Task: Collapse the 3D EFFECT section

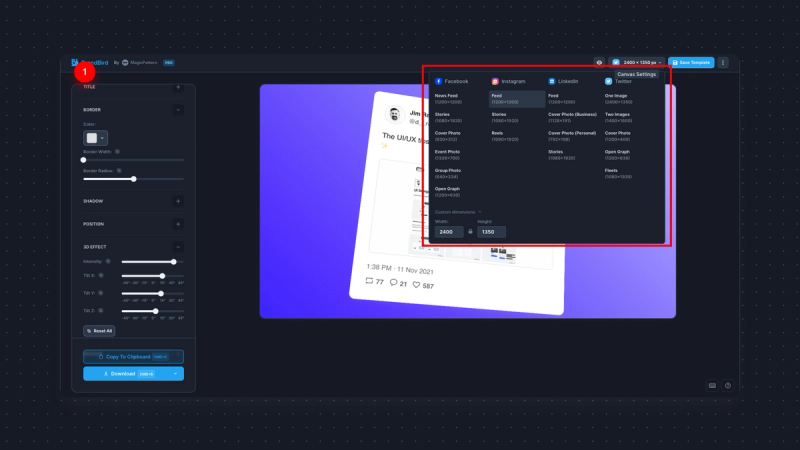Action: [x=178, y=247]
